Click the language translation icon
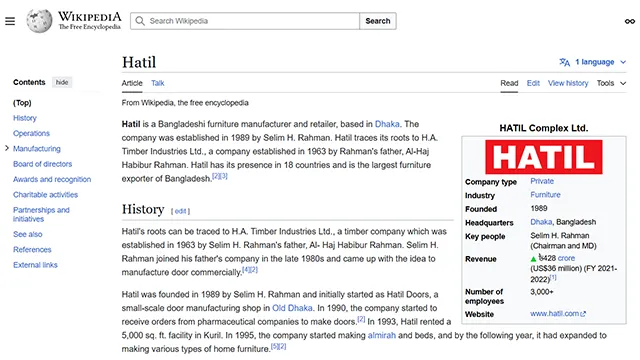The height and width of the screenshot is (360, 640). (x=564, y=62)
